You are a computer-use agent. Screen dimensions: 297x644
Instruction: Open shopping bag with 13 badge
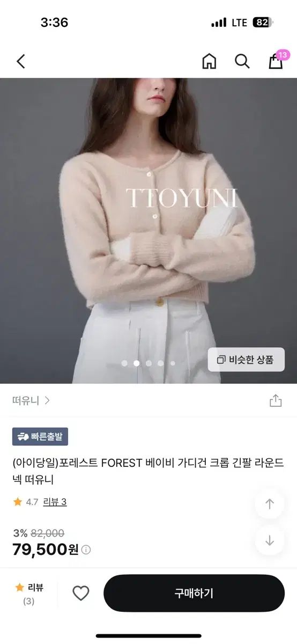click(277, 60)
